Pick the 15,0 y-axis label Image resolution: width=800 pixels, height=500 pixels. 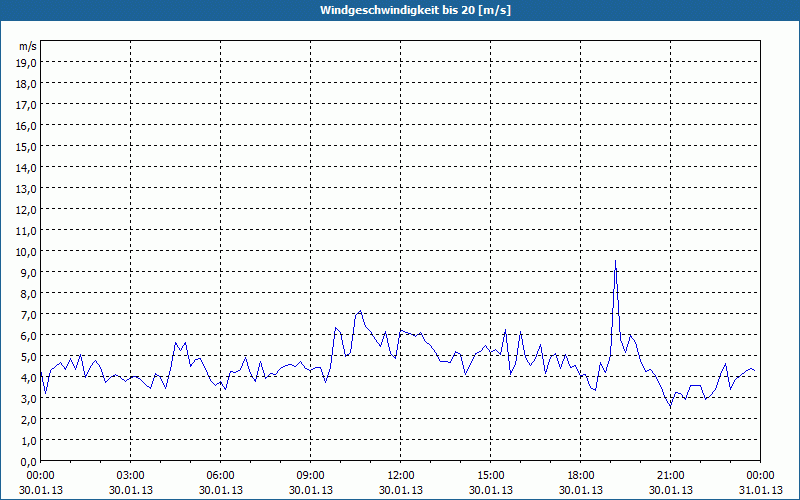pos(27,146)
